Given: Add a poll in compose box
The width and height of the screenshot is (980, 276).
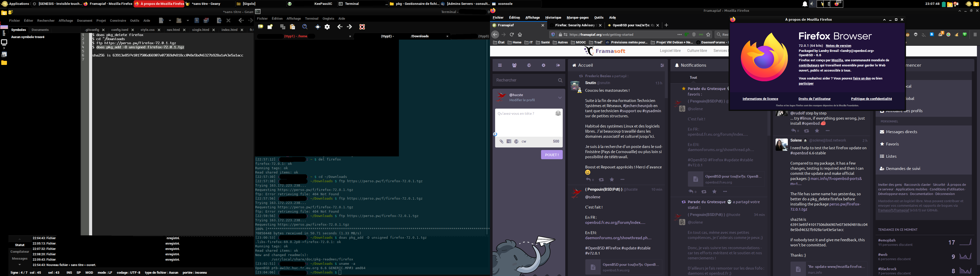Looking at the screenshot, I should click(x=509, y=141).
